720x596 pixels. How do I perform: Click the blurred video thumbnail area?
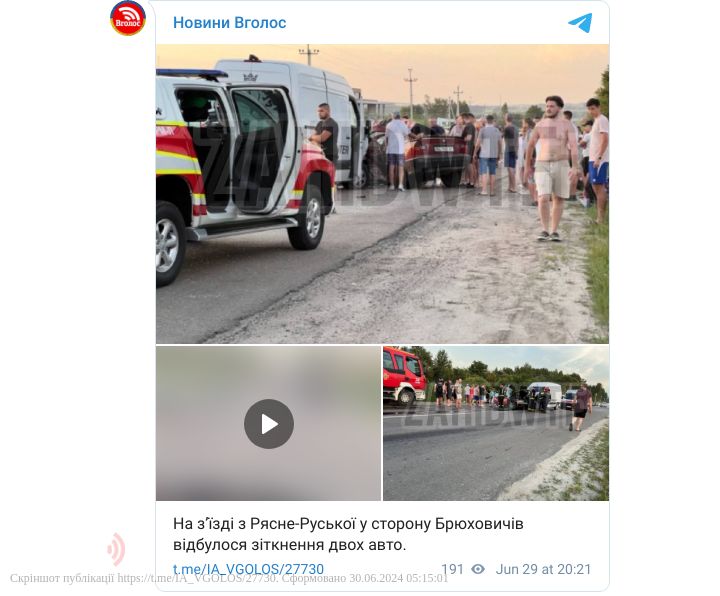coord(269,423)
